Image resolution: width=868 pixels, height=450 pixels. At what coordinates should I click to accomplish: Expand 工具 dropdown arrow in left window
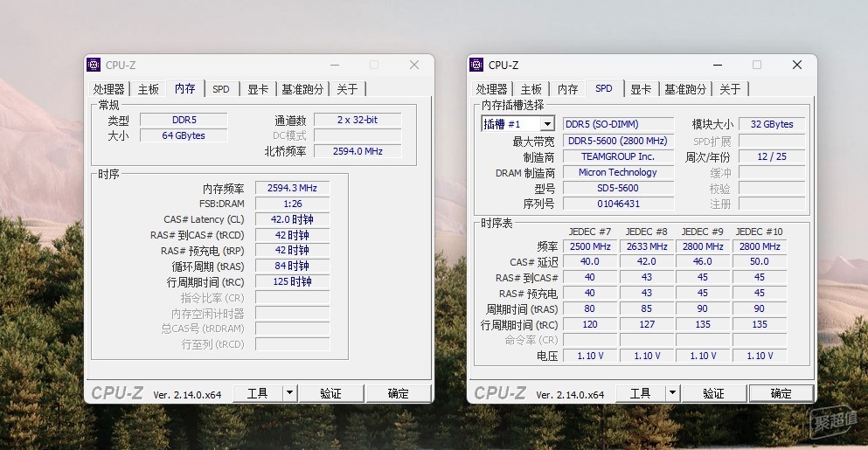click(x=289, y=393)
